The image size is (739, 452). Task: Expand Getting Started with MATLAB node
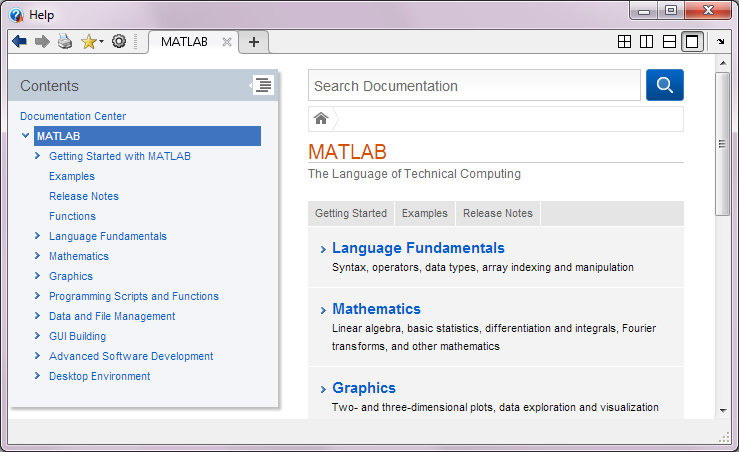[x=37, y=156]
